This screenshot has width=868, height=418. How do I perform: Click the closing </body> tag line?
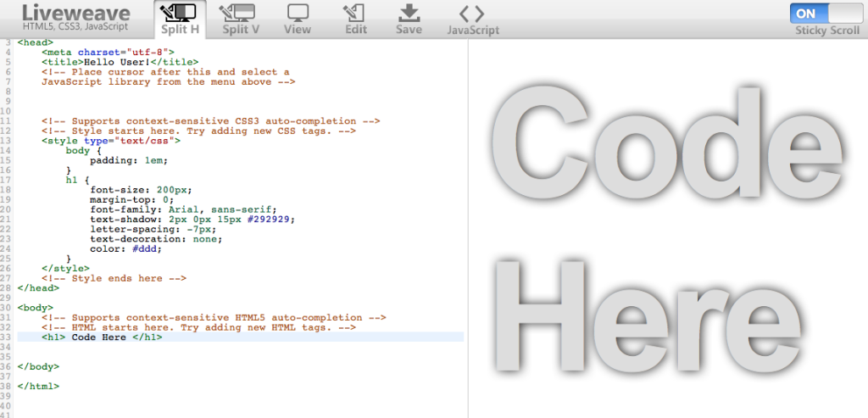[38, 366]
